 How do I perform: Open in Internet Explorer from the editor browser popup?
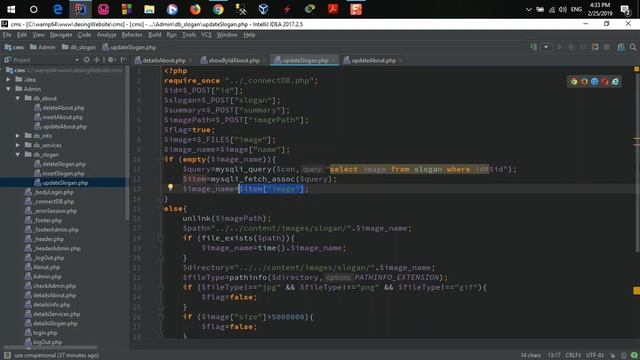coord(615,82)
